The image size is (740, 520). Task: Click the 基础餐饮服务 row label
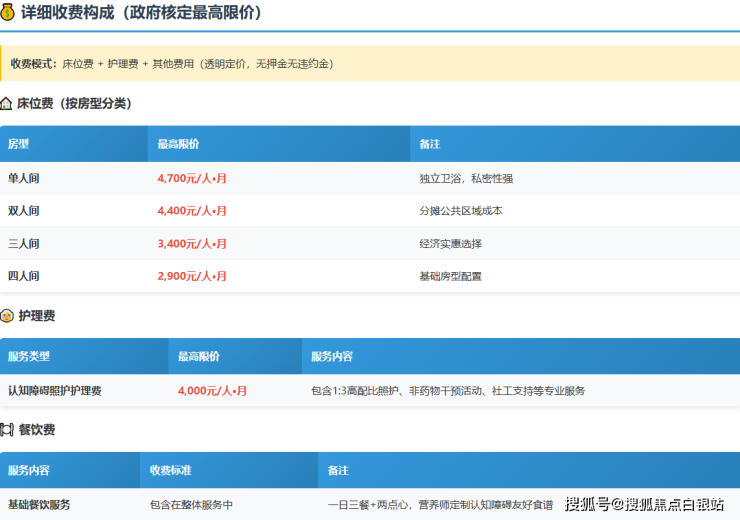tap(39, 505)
